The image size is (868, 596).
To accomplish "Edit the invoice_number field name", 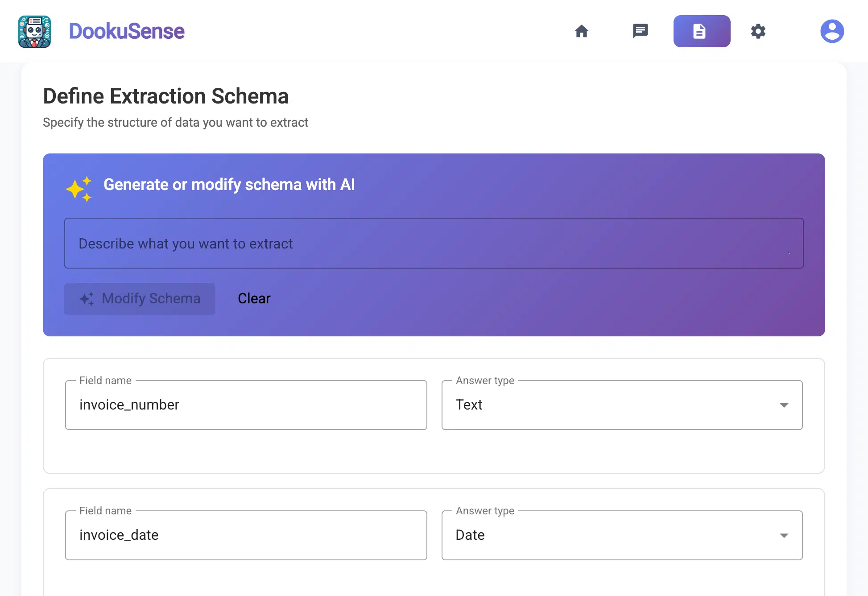I will (x=246, y=405).
